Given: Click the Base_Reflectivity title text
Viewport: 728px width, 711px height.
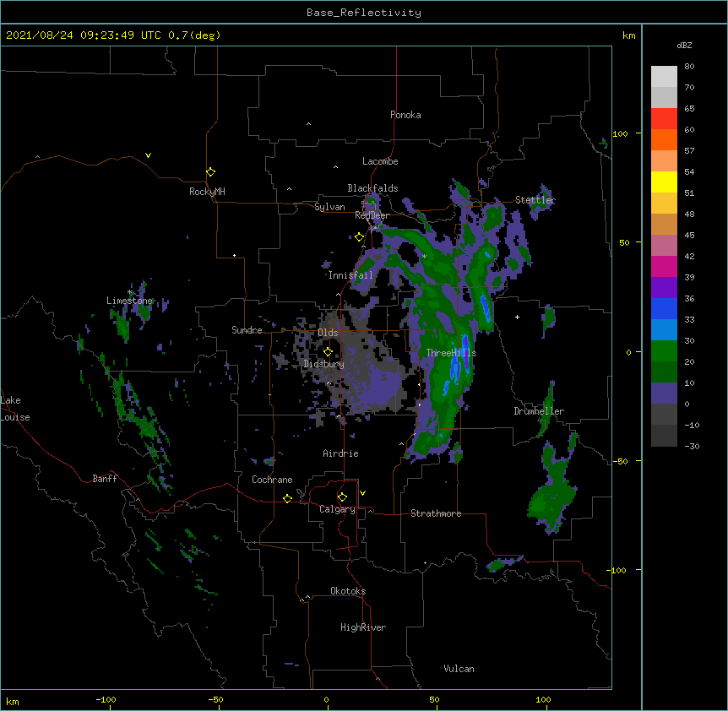Looking at the screenshot, I should click(363, 13).
